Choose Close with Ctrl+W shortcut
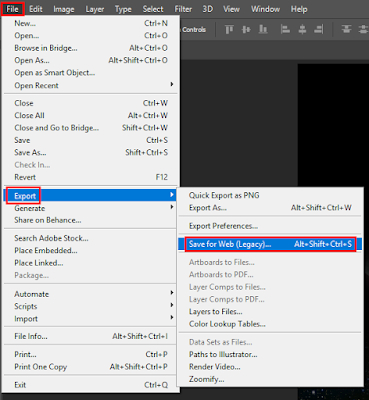The image size is (369, 400). tap(91, 103)
